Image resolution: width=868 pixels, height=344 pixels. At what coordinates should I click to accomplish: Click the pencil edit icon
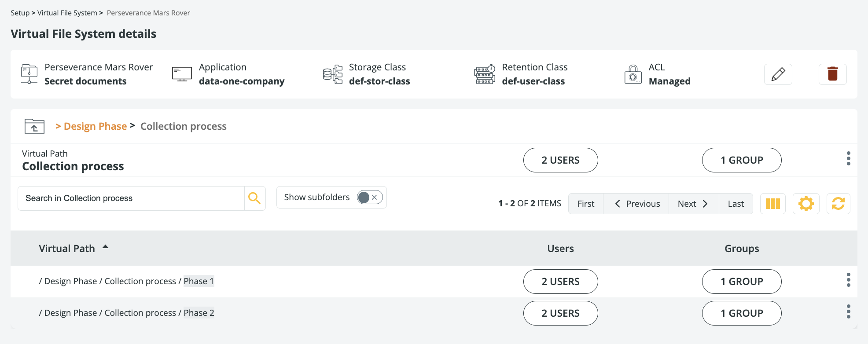(778, 74)
